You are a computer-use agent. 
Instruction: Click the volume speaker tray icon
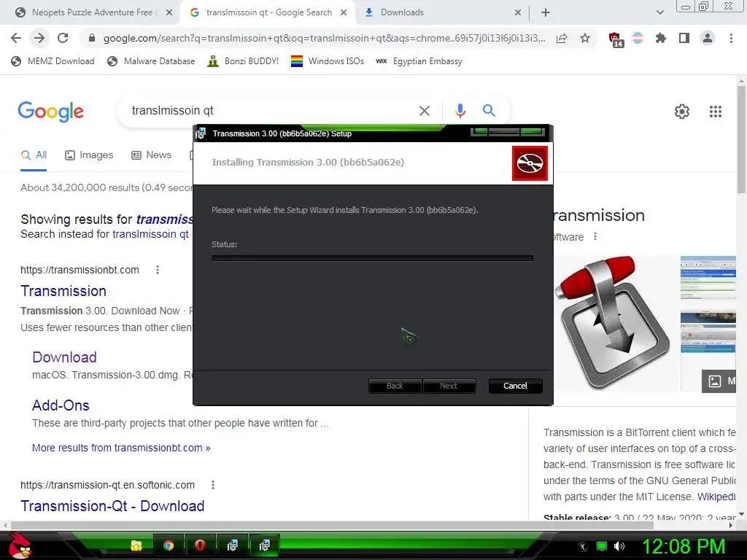(x=619, y=546)
